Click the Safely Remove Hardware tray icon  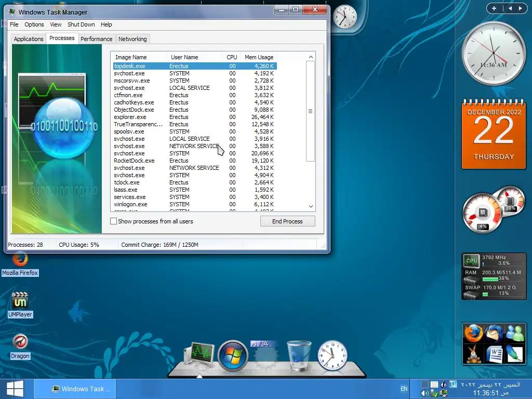[x=434, y=394]
